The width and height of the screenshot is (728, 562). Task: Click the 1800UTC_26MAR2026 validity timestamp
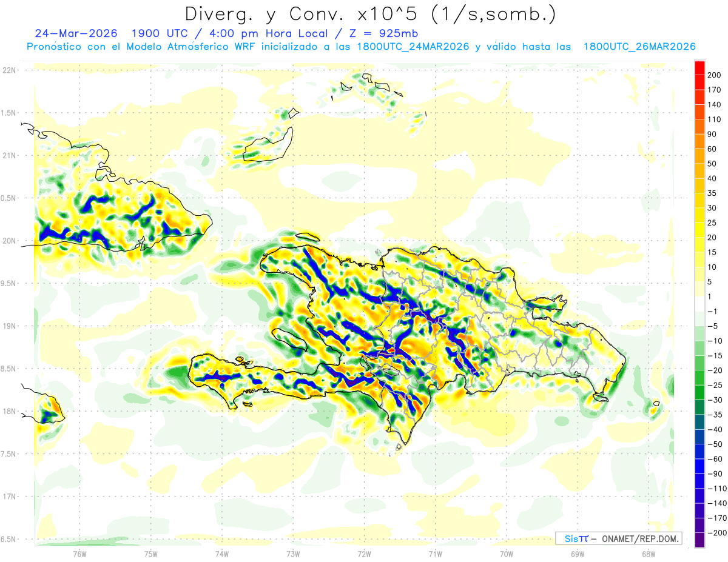coord(639,47)
